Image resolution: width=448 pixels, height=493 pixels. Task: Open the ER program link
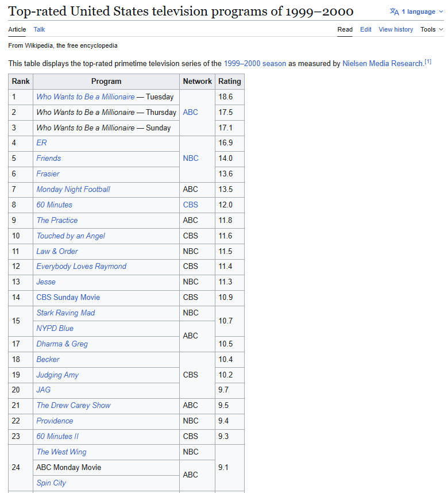point(41,142)
